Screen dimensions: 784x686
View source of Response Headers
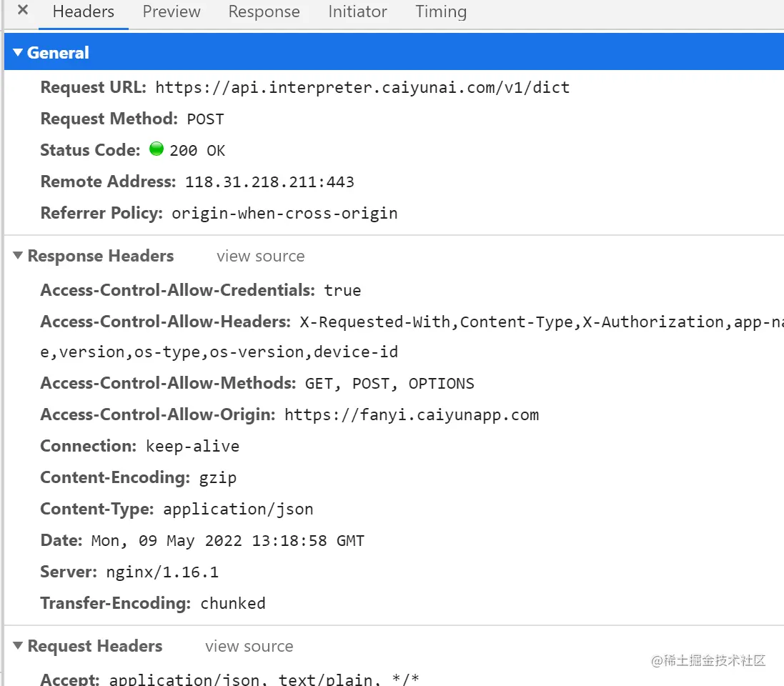260,257
